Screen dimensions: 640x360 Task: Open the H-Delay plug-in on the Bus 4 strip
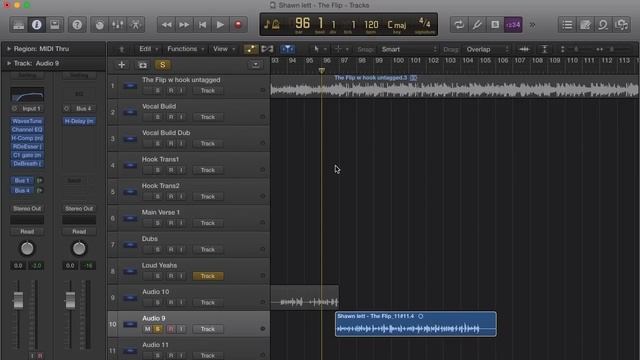click(x=79, y=121)
